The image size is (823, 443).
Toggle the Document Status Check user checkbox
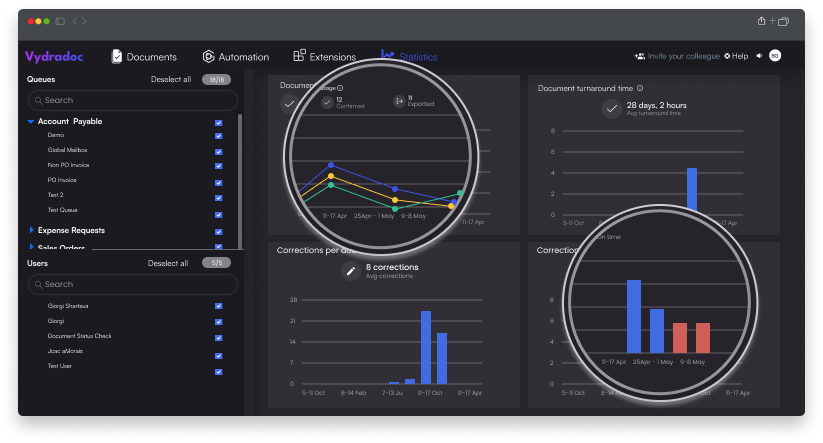click(218, 336)
